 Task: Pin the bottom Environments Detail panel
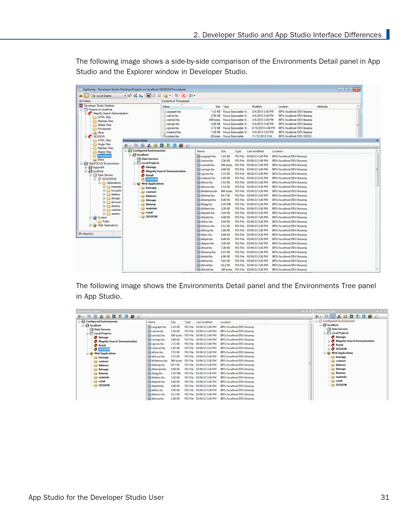click(307, 311)
